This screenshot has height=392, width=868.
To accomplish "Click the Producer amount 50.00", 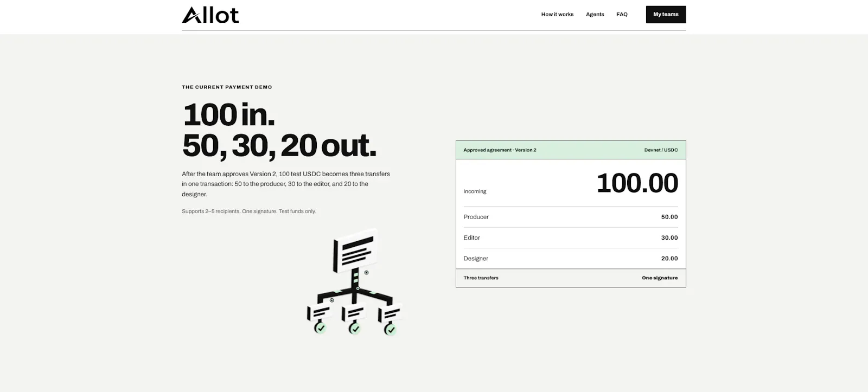I will point(669,217).
